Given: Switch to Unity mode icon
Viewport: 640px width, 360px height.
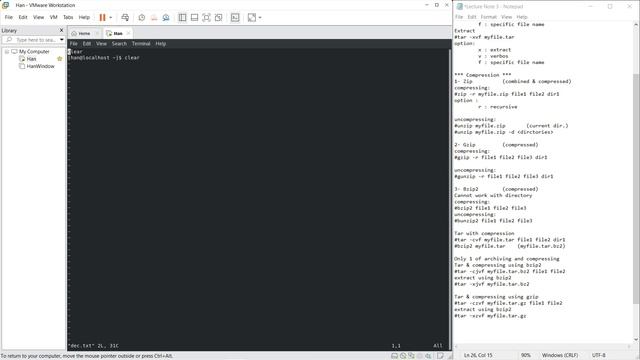Looking at the screenshot, I should (218, 18).
